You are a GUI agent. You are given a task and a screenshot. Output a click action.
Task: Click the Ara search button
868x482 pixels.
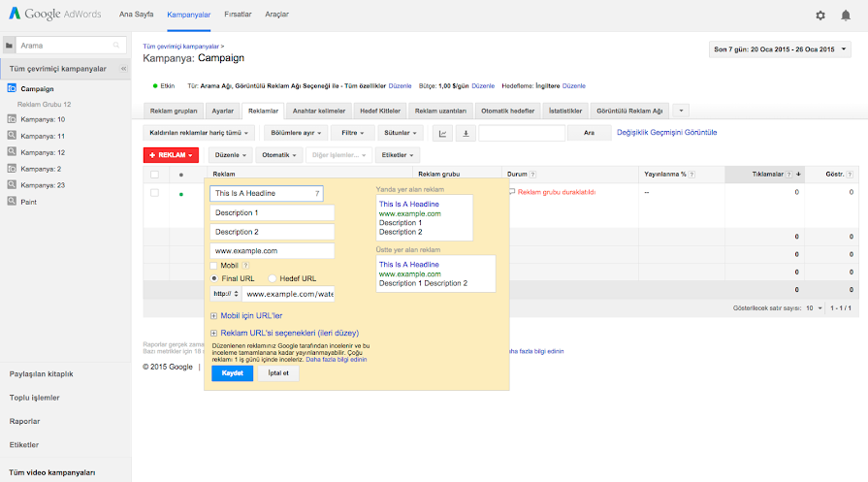[x=589, y=133]
